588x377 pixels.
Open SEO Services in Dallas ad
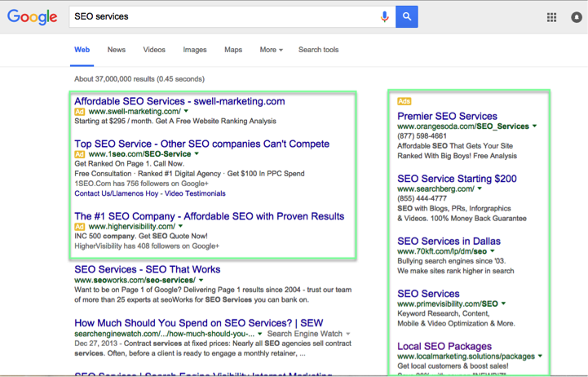click(x=449, y=242)
